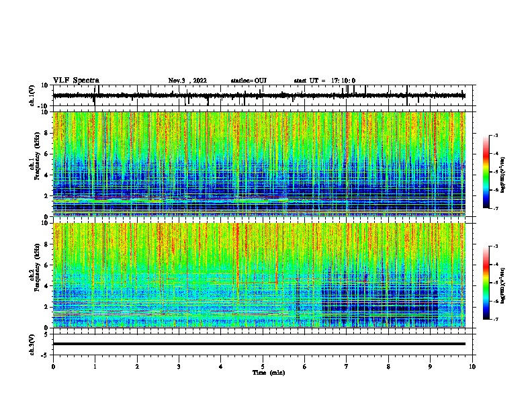The image size is (532, 411).
Task: Click the "2" tick on the time axis
Action: click(x=137, y=367)
